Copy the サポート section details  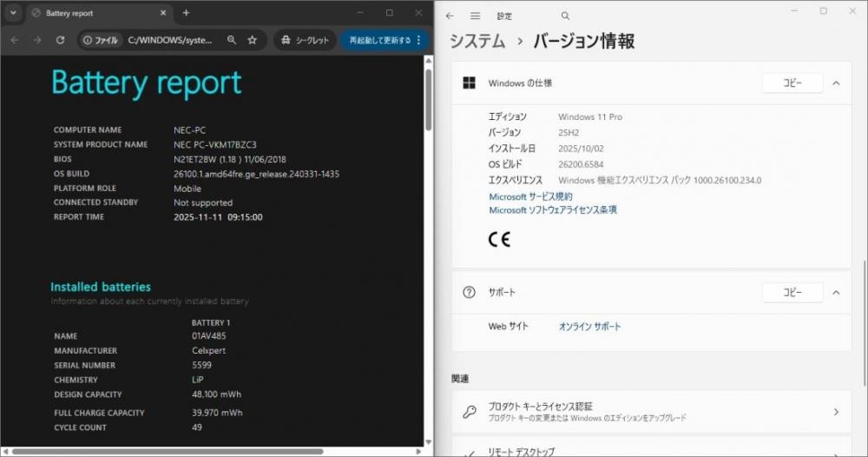click(x=792, y=293)
